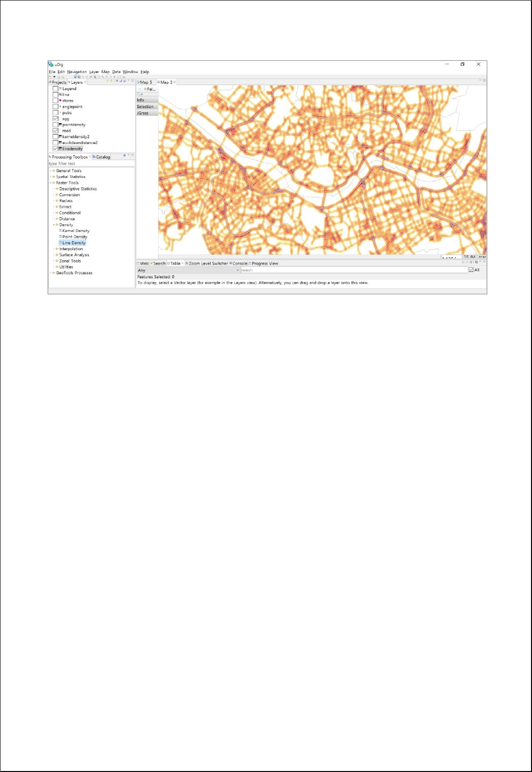Viewport: 532px width, 772px height.
Task: Open the Navigation menu
Action: tap(77, 72)
